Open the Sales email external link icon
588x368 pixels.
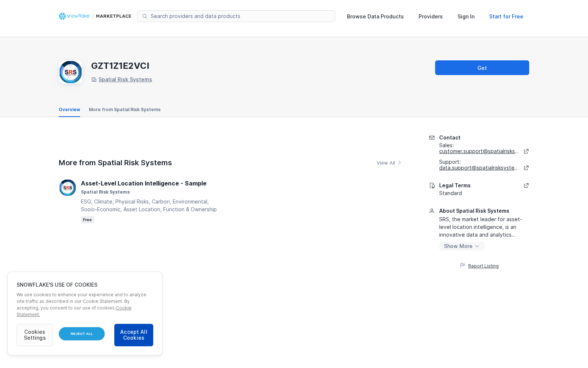click(x=526, y=151)
